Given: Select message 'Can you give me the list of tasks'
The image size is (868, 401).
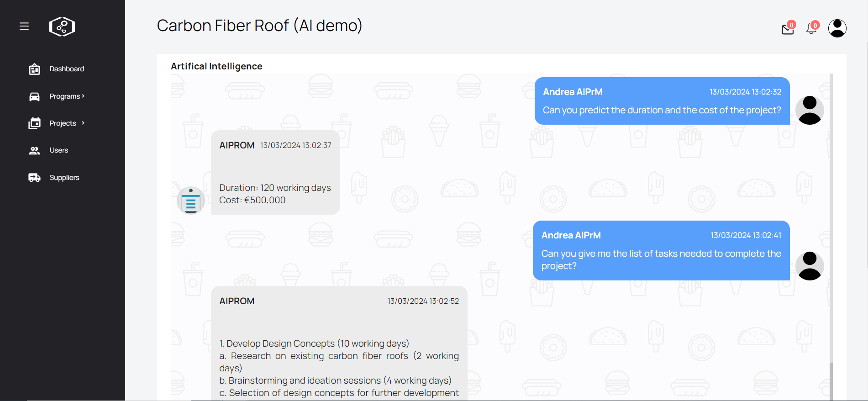Looking at the screenshot, I should tap(661, 259).
